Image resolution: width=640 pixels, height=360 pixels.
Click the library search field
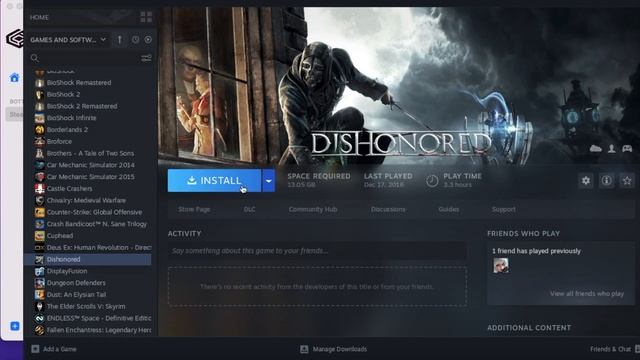[x=84, y=58]
